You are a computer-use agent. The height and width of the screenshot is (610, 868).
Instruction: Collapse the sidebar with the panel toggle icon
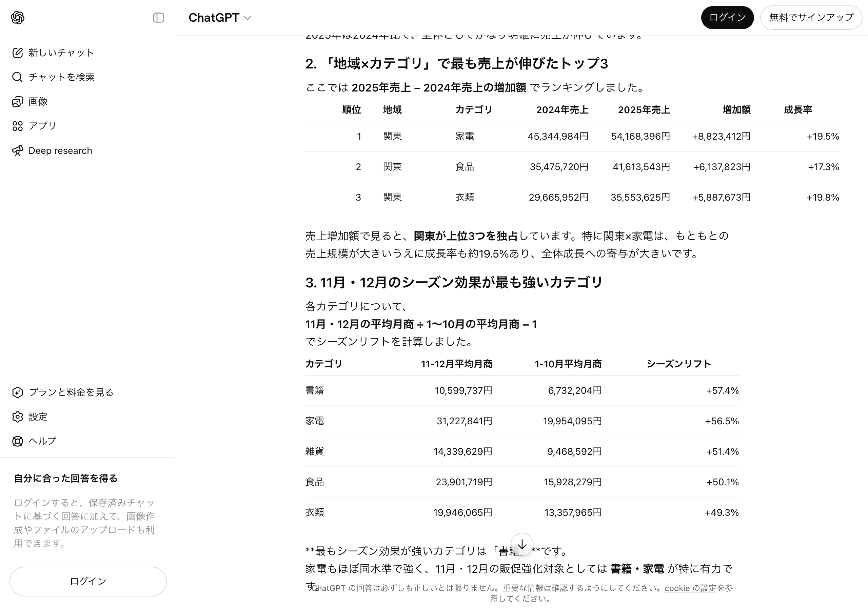pos(158,18)
